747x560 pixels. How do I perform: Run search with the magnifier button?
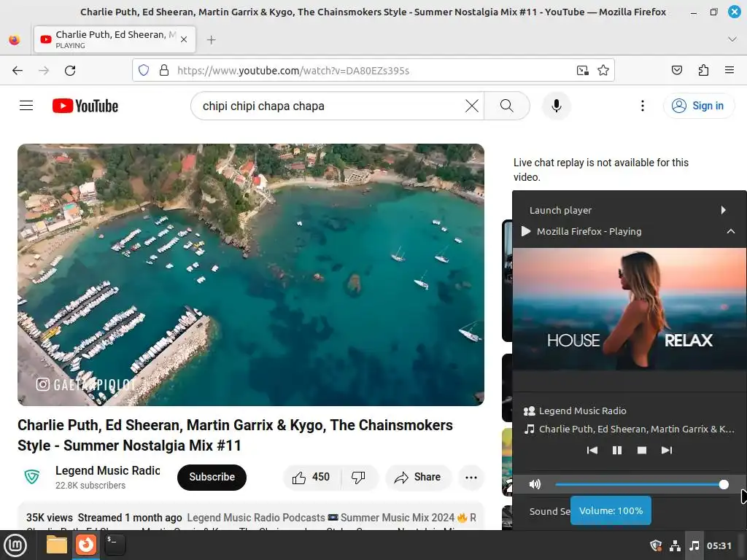[507, 106]
